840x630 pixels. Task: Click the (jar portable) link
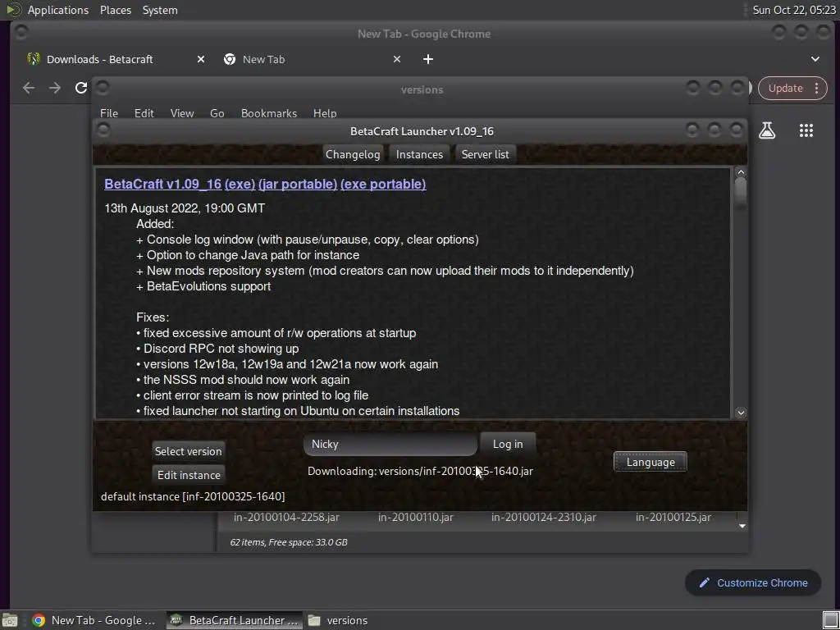click(x=298, y=184)
